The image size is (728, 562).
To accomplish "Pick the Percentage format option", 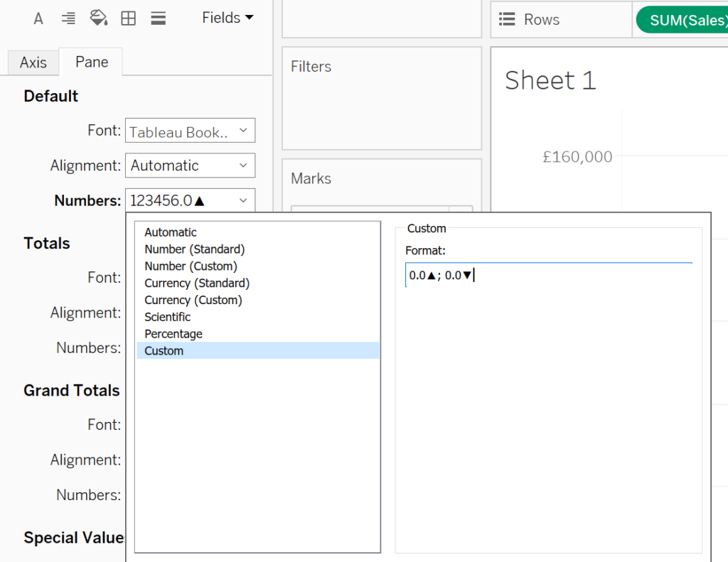I will [173, 334].
